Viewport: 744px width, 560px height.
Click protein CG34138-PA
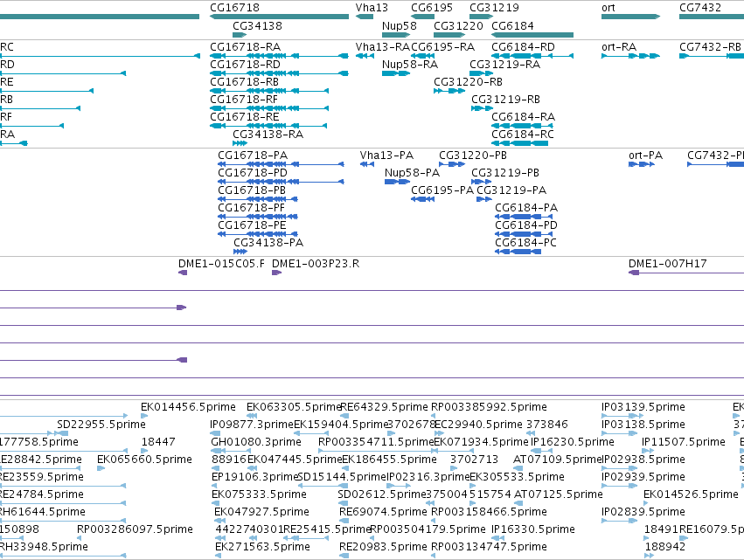pos(268,243)
